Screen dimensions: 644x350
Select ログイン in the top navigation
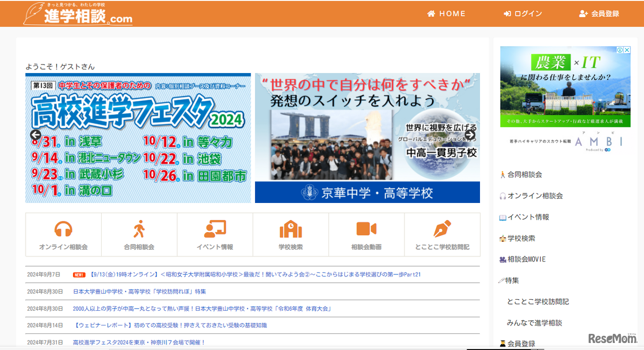point(523,14)
